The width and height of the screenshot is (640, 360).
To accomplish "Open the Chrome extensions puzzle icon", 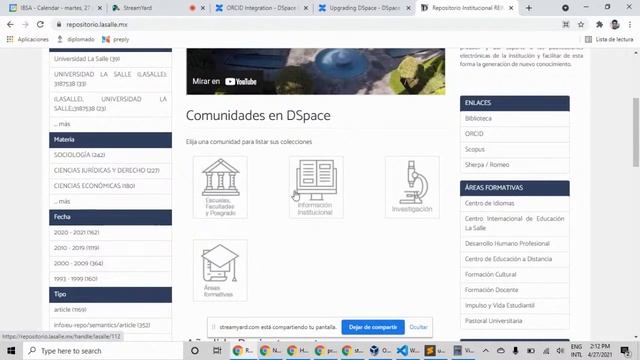I will click(x=599, y=24).
